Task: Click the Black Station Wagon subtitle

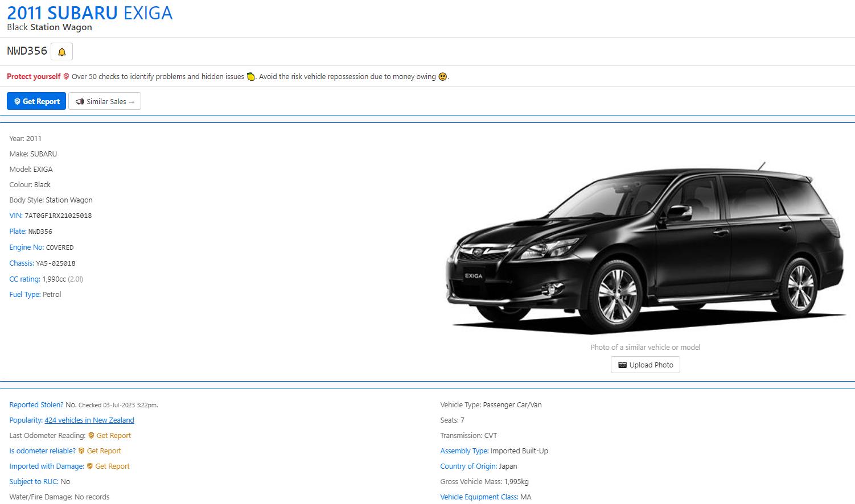Action: 50,27
